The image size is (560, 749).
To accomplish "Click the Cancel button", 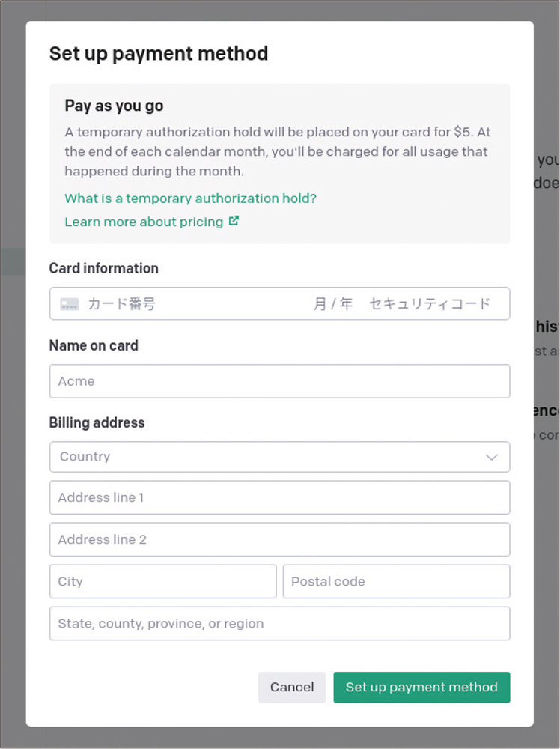I will 292,687.
